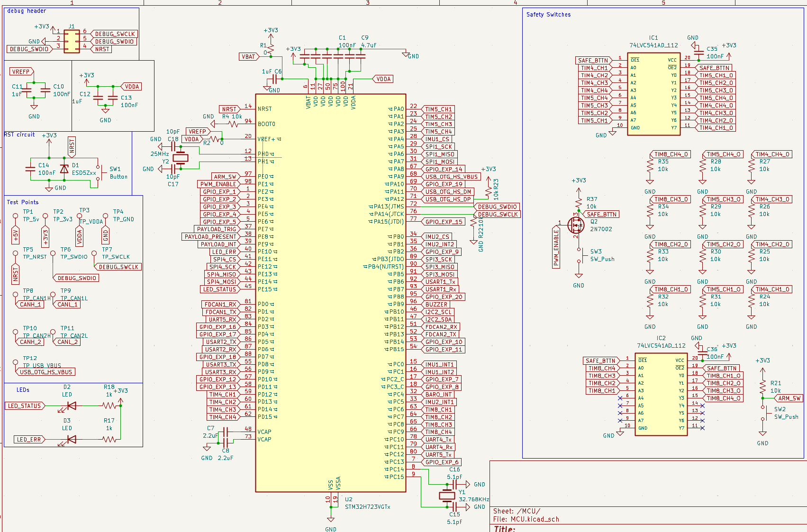Select the I2C2_SCL net label

(439, 312)
